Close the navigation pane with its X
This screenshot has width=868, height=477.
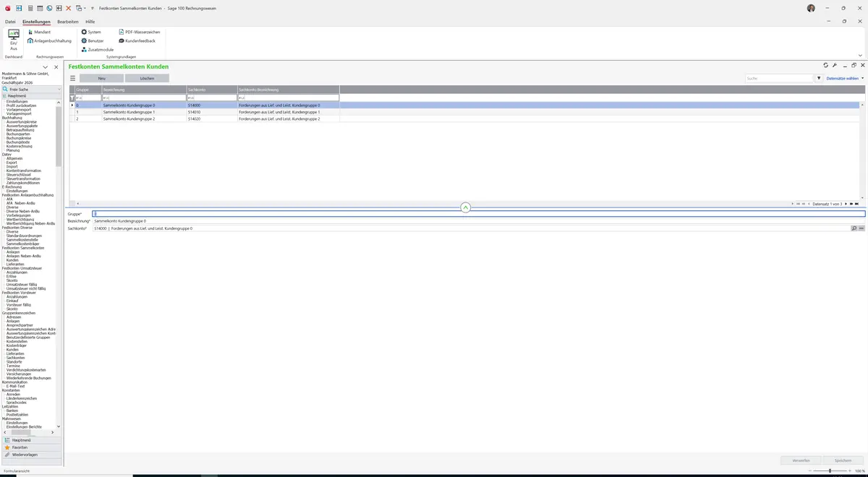[x=56, y=67]
